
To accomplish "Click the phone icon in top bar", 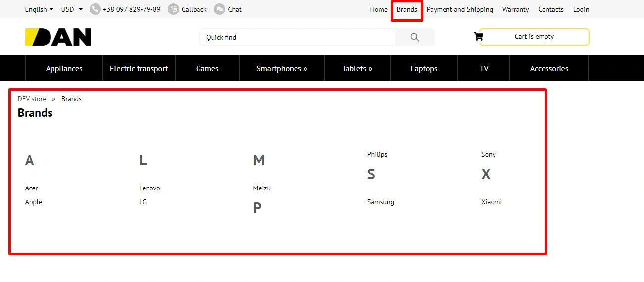I will [x=95, y=9].
